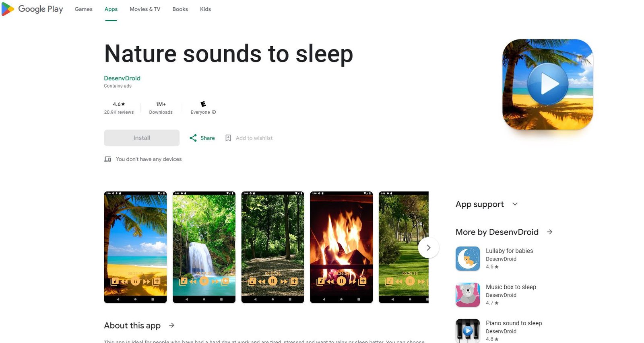Switch to the Movies & TV tab
The image size is (644, 343).
click(145, 9)
